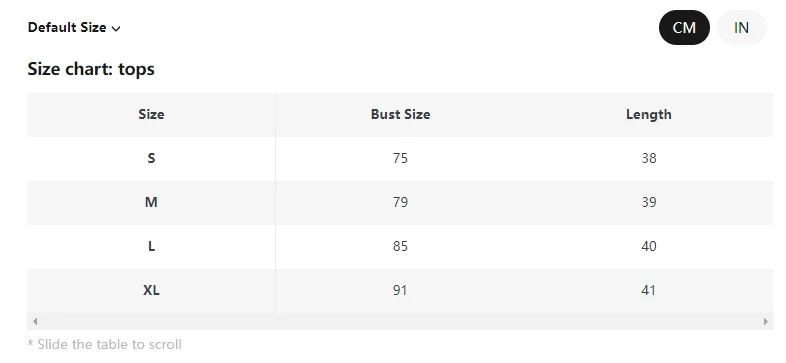Click the Size chart: tops heading
The height and width of the screenshot is (363, 786).
click(x=91, y=69)
